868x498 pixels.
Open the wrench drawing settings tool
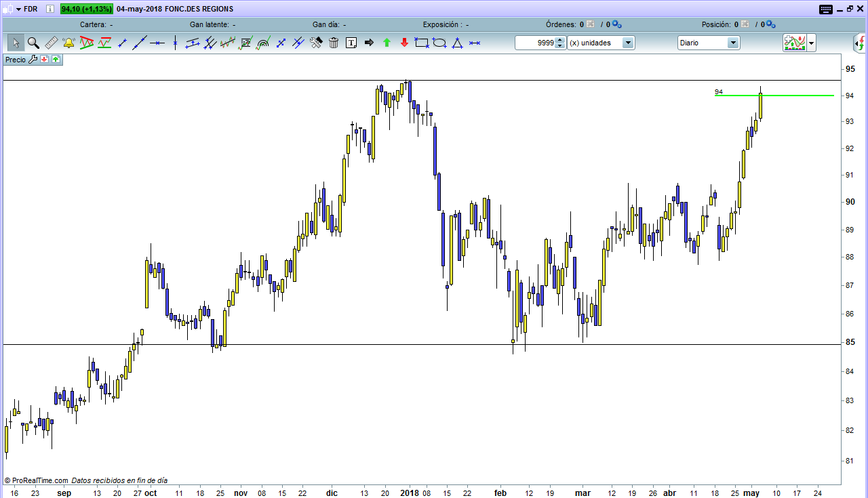tap(314, 42)
